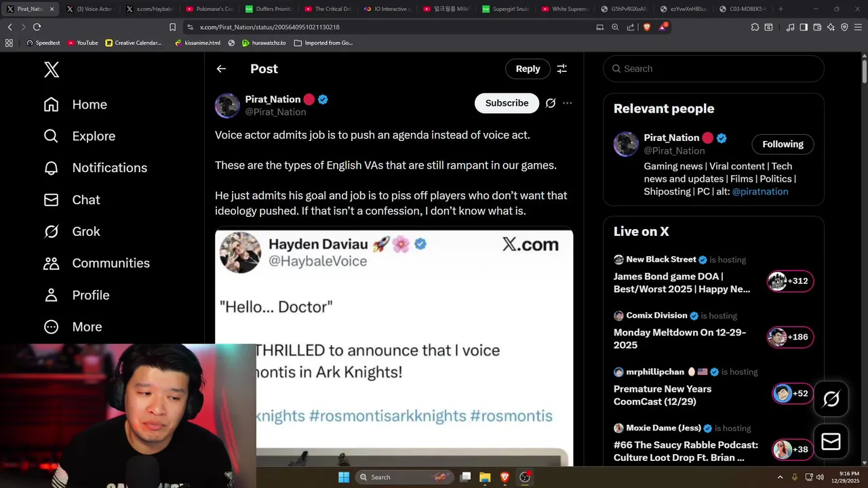Show hidden tray icons chevron
Screen dimensions: 868x488
780,477
